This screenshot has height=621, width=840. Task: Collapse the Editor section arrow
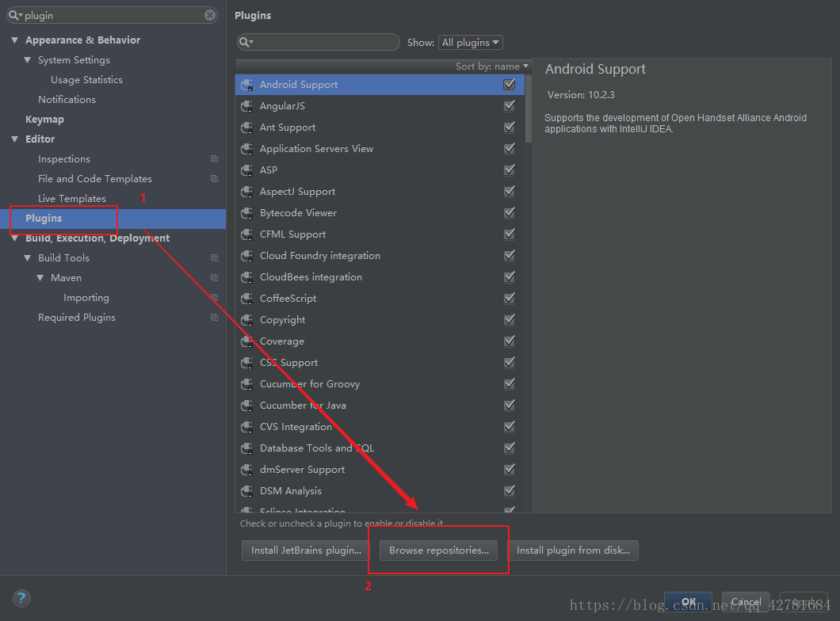click(x=14, y=139)
